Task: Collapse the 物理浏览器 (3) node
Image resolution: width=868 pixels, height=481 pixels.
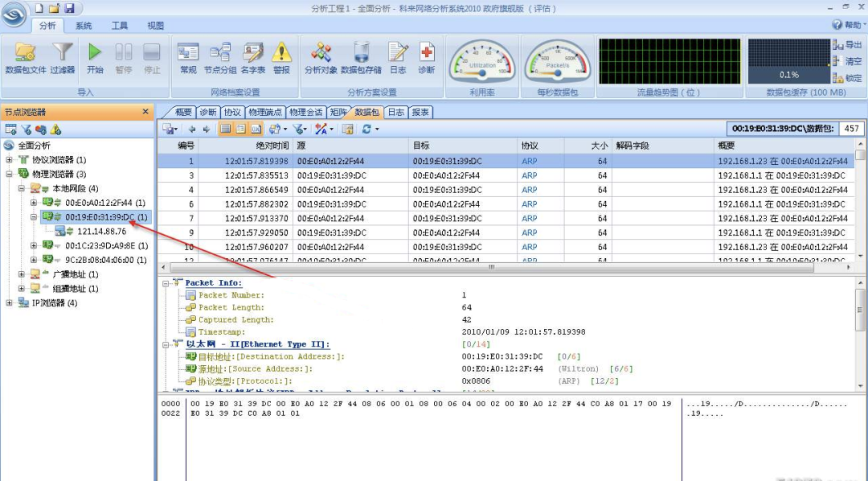Action: click(9, 174)
